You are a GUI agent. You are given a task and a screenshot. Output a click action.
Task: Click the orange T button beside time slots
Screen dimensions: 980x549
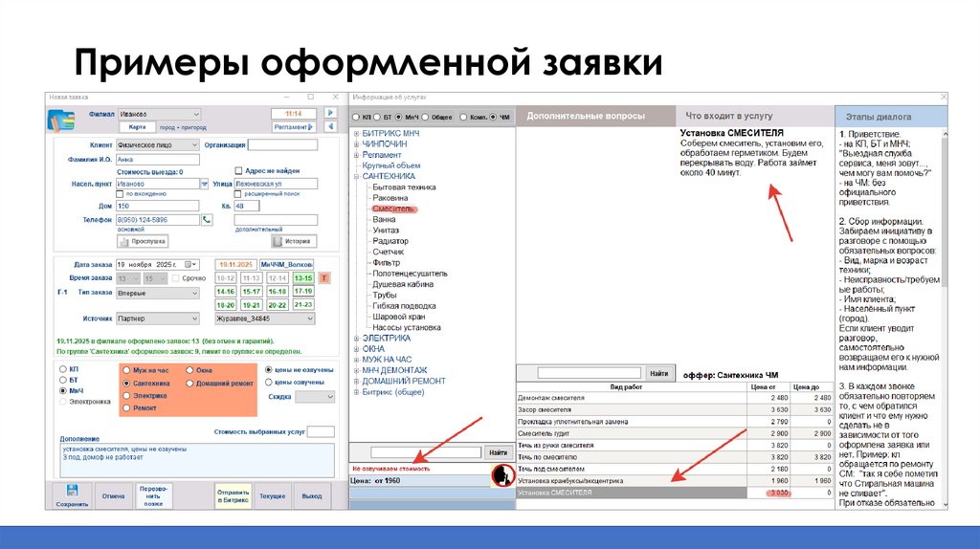point(323,278)
